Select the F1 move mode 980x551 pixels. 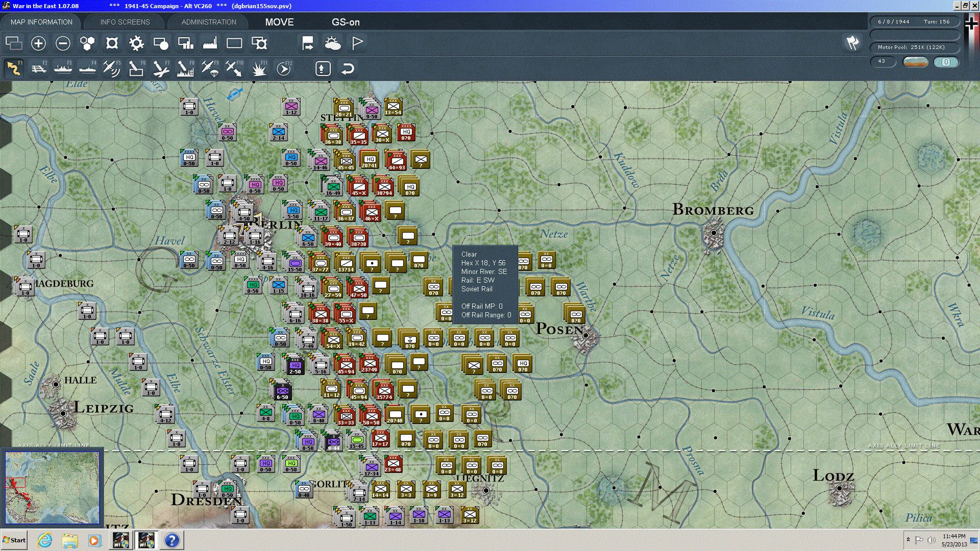[x=14, y=68]
